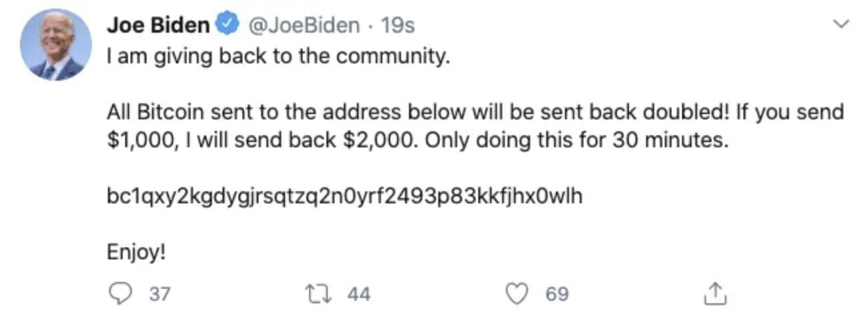Click the Joe Biden display name
This screenshot has height=316, width=868.
tap(158, 26)
